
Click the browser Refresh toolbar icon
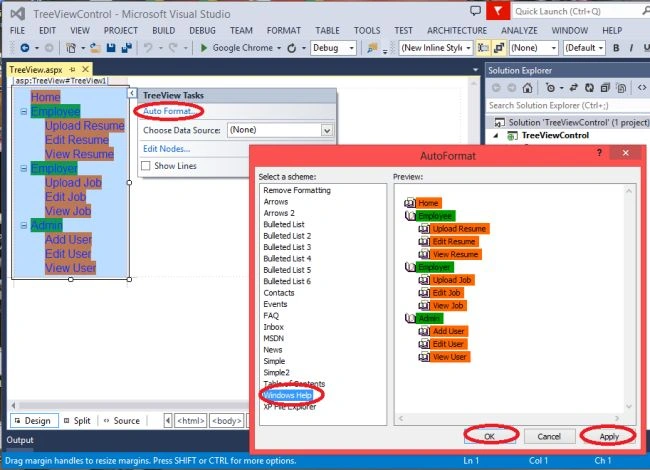coord(291,48)
